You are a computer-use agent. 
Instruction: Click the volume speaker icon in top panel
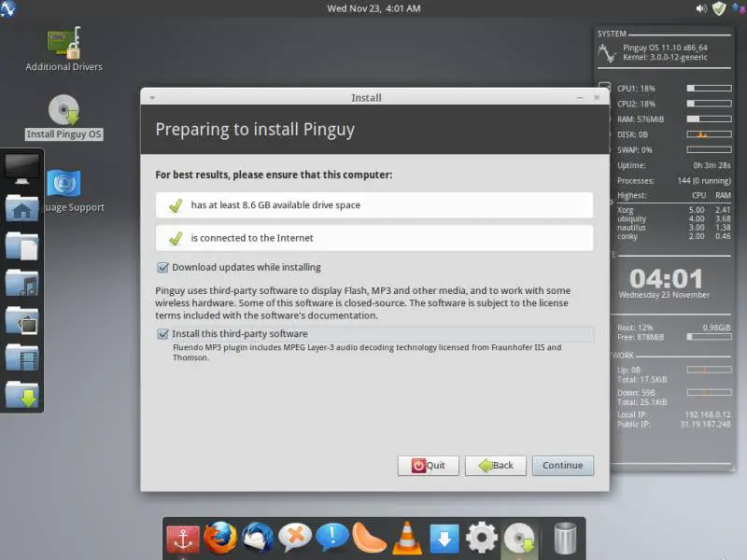click(x=701, y=8)
